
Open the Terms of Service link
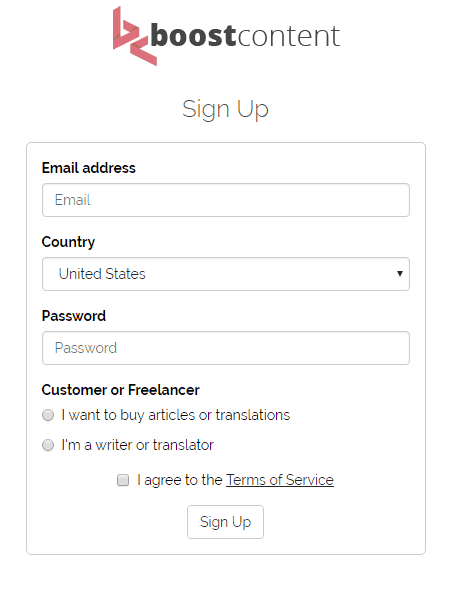pos(280,480)
